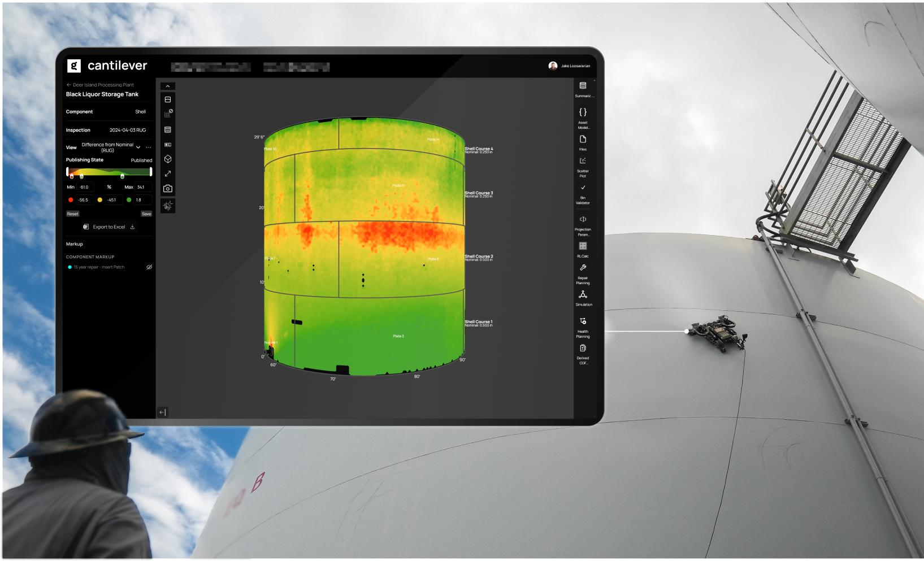Click the disabled grid overlay icon
Image resolution: width=924 pixels, height=561 pixels.
click(168, 114)
